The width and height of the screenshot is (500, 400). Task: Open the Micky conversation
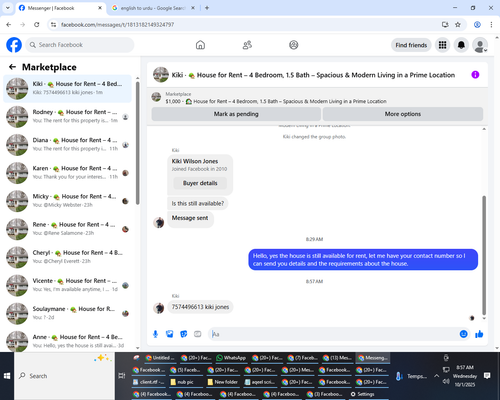(67, 201)
